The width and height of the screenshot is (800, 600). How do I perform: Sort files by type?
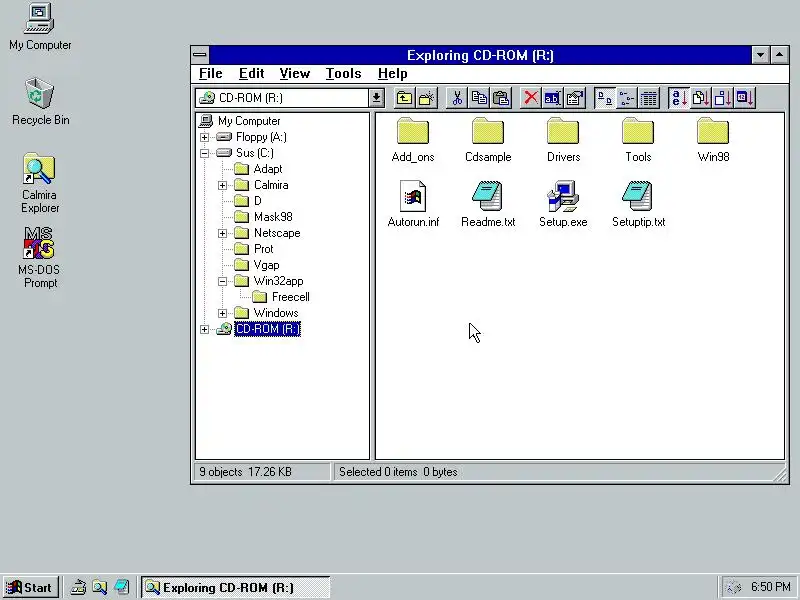point(701,97)
